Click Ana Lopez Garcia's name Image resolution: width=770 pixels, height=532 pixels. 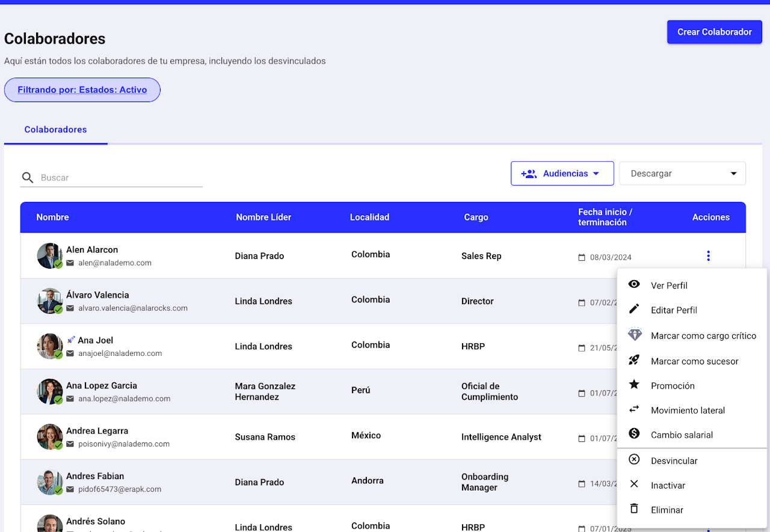point(102,386)
